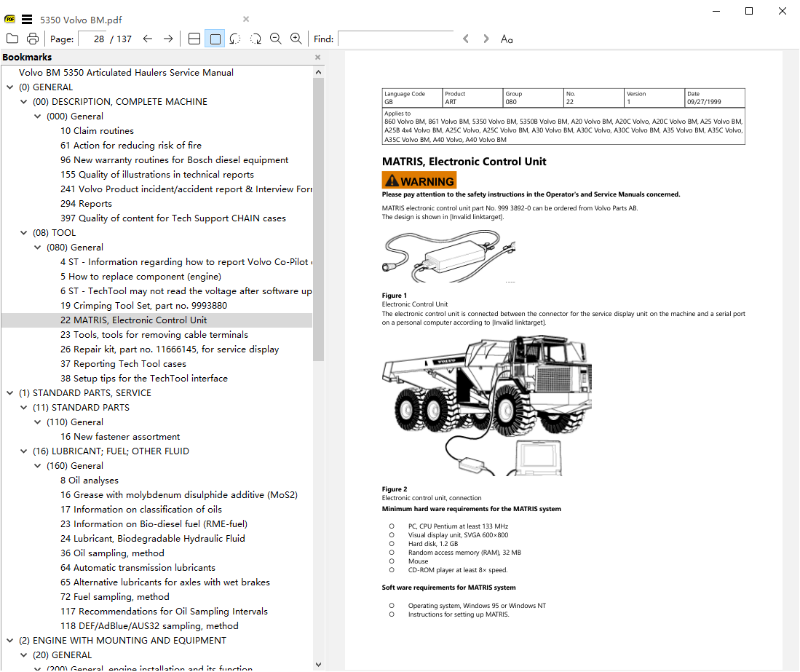
Task: Collapse (2) ENGINE WITH MOUNTING AND EQUIPMENT
Action: [9, 641]
